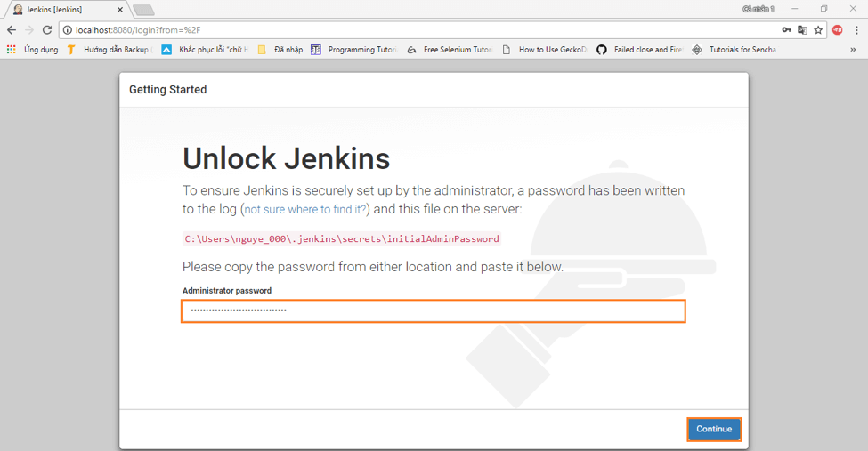Focus the Administrator password field

[434, 310]
